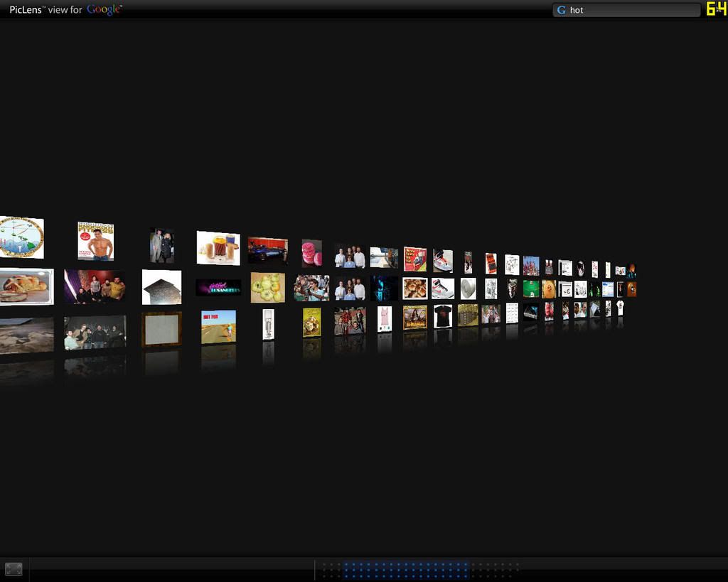Open the tall white device thumbnail
Image resolution: width=728 pixels, height=582 pixels.
coord(268,325)
